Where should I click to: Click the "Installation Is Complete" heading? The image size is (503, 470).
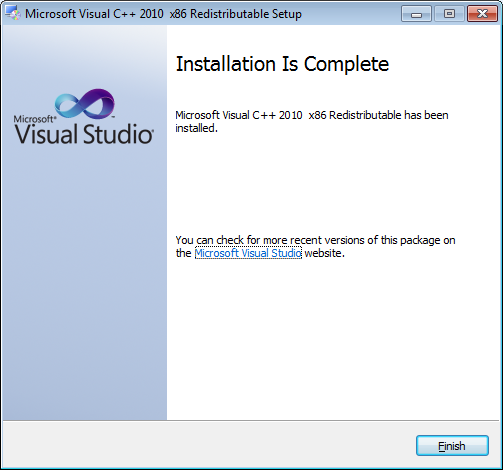282,64
